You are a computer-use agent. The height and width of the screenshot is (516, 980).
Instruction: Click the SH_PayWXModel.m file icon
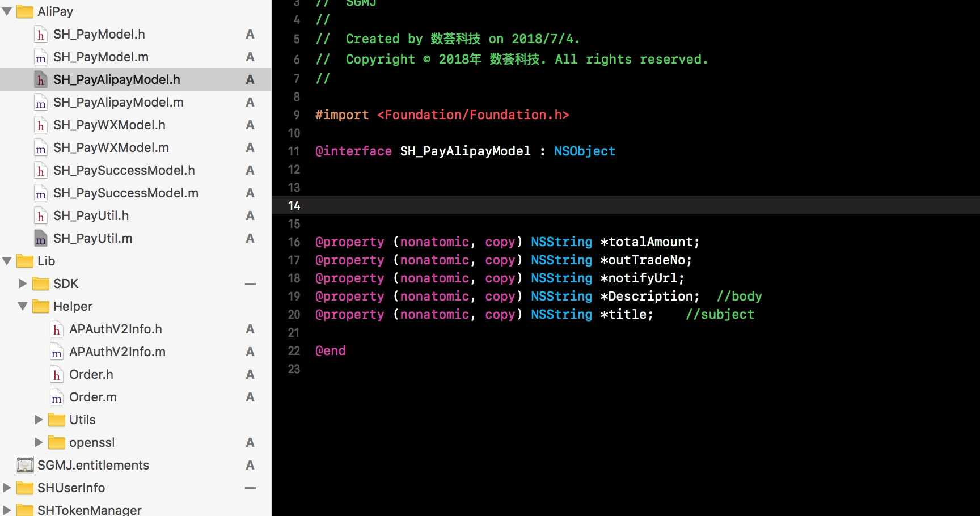point(41,148)
